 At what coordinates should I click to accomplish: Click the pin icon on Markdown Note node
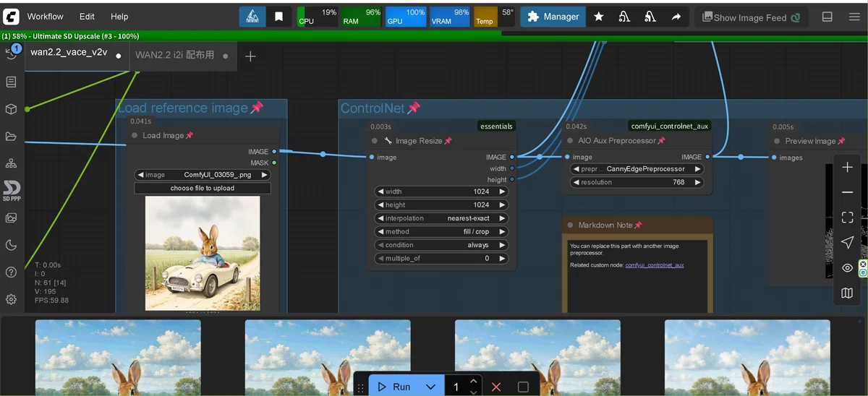(x=638, y=225)
